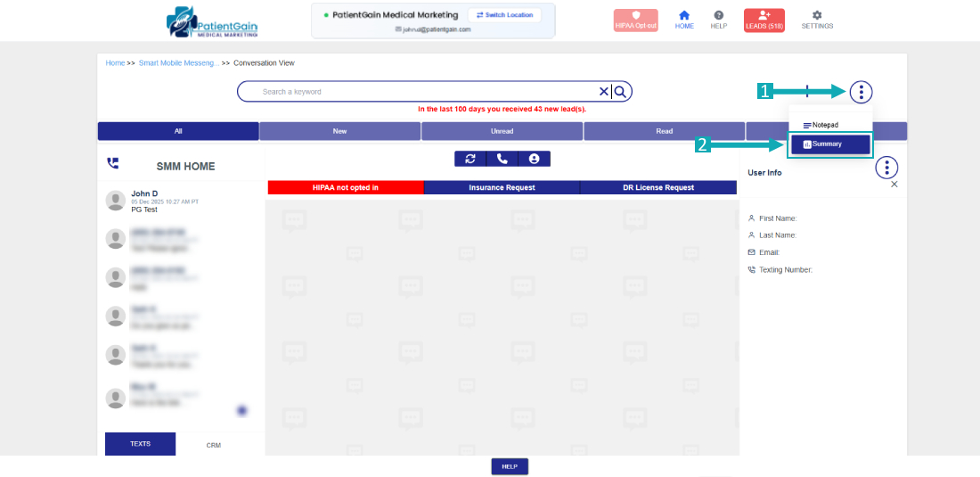Screen dimensions: 980x477
Task: Click the First Name field label
Action: tap(778, 218)
